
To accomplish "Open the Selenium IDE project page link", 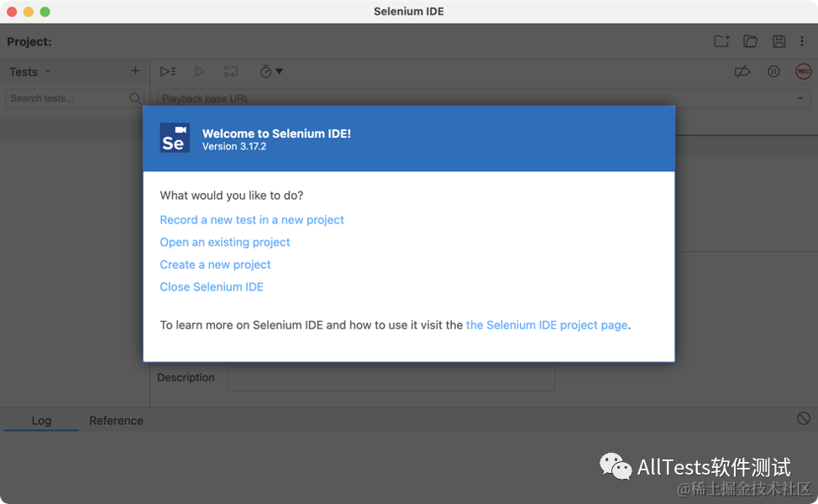I will point(547,325).
